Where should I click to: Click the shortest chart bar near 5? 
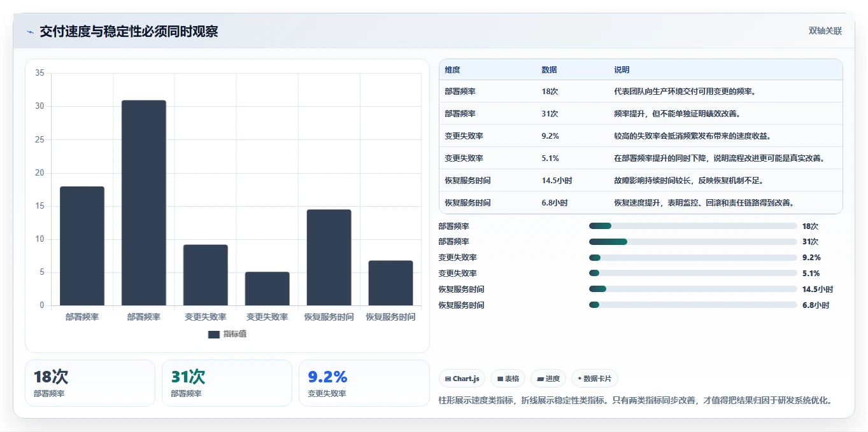[x=267, y=289]
